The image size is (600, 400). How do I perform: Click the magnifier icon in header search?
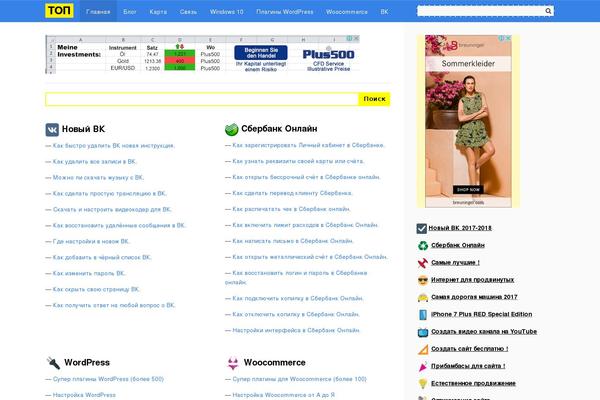coord(548,11)
